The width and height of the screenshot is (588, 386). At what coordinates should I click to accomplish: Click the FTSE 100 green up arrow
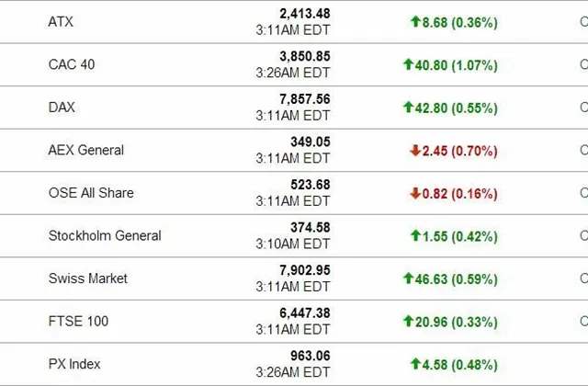coord(409,321)
